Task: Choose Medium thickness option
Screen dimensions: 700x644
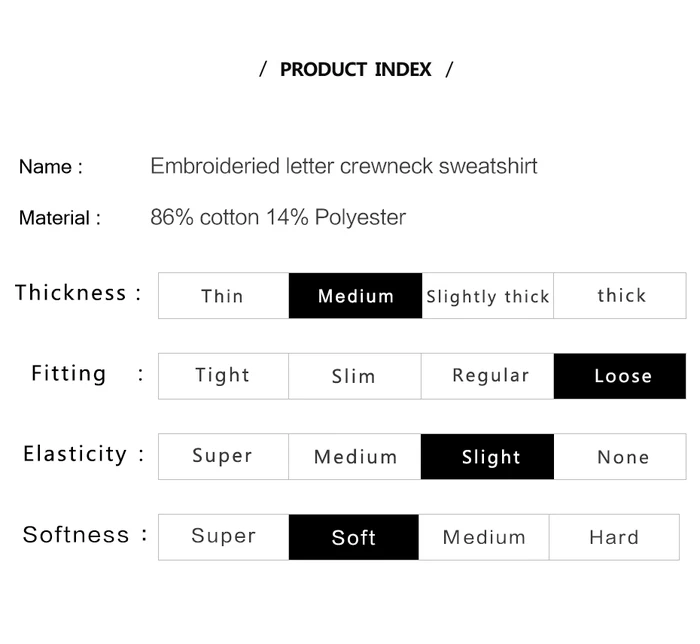Action: [355, 296]
